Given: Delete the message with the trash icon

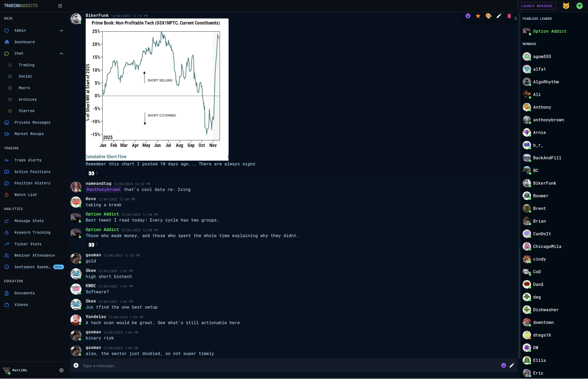Looking at the screenshot, I should pyautogui.click(x=509, y=16).
